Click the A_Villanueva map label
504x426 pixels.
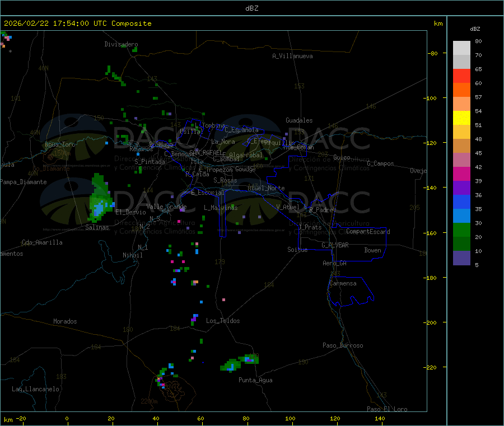tap(292, 56)
